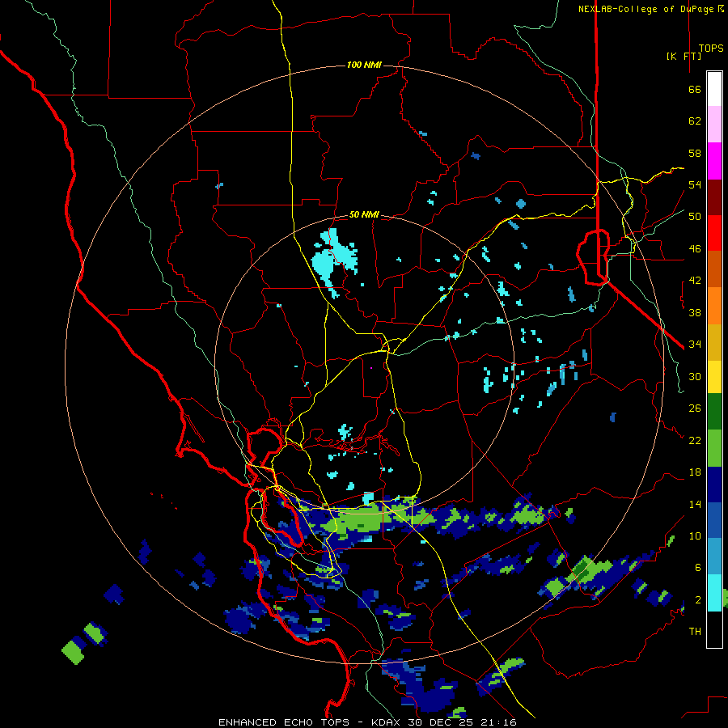728x728 pixels.
Task: Click the 10 scale value
Action: [695, 536]
